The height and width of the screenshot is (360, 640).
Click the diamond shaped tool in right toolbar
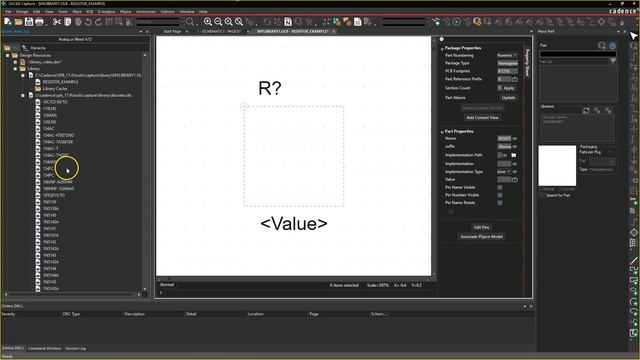pos(633,232)
